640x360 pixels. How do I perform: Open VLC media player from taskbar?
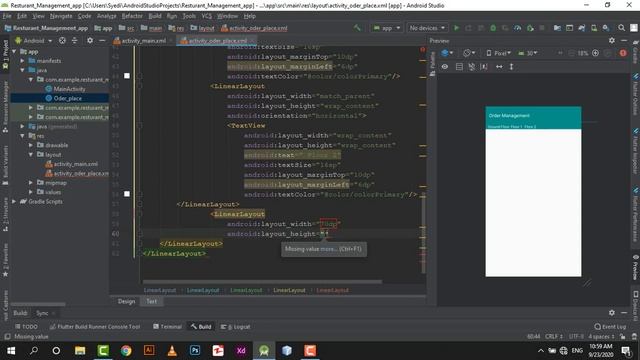[x=172, y=351]
